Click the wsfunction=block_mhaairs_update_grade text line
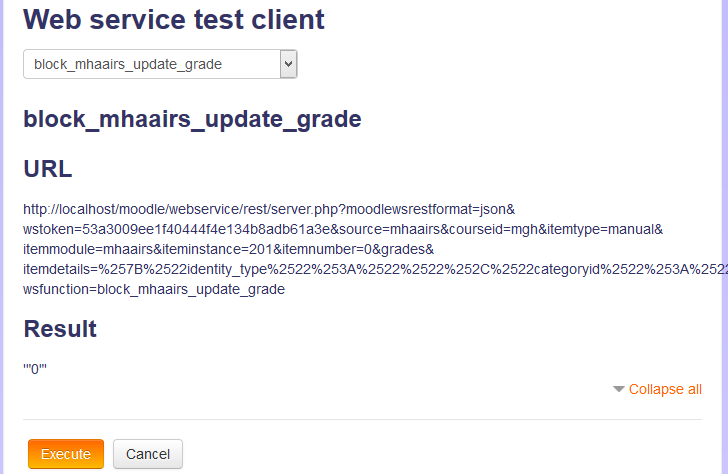Screen dimensions: 728x474 click(x=154, y=290)
